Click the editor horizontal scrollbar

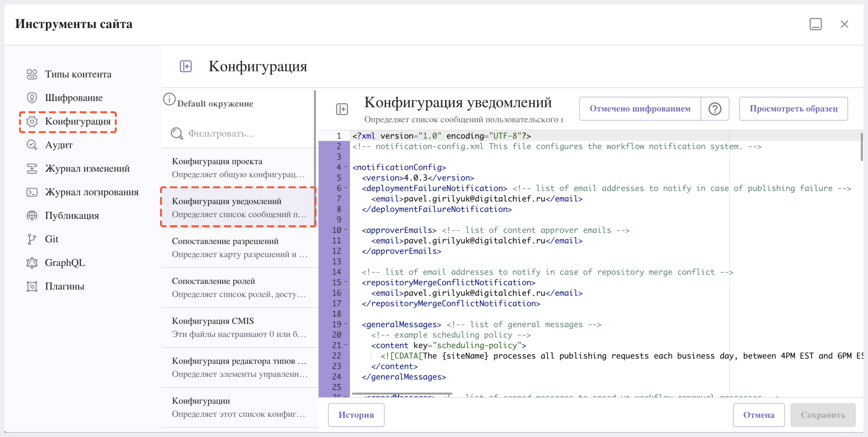point(402,394)
